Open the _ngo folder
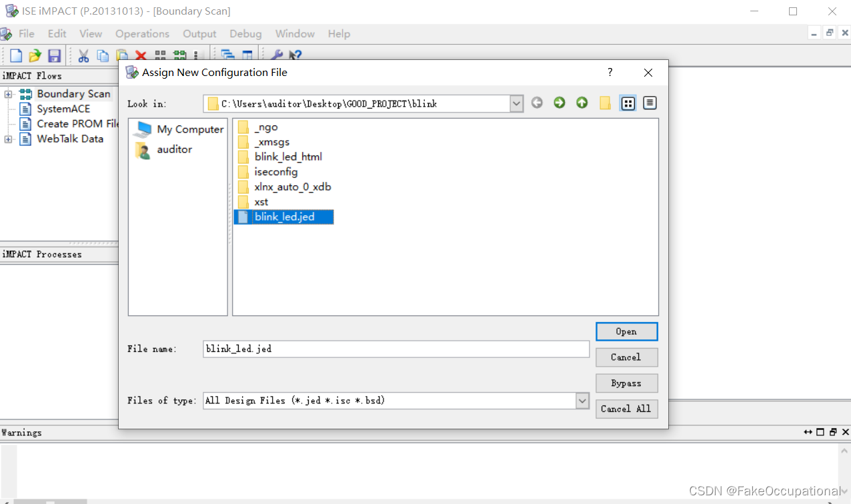Viewport: 851px width, 504px height. [257, 127]
